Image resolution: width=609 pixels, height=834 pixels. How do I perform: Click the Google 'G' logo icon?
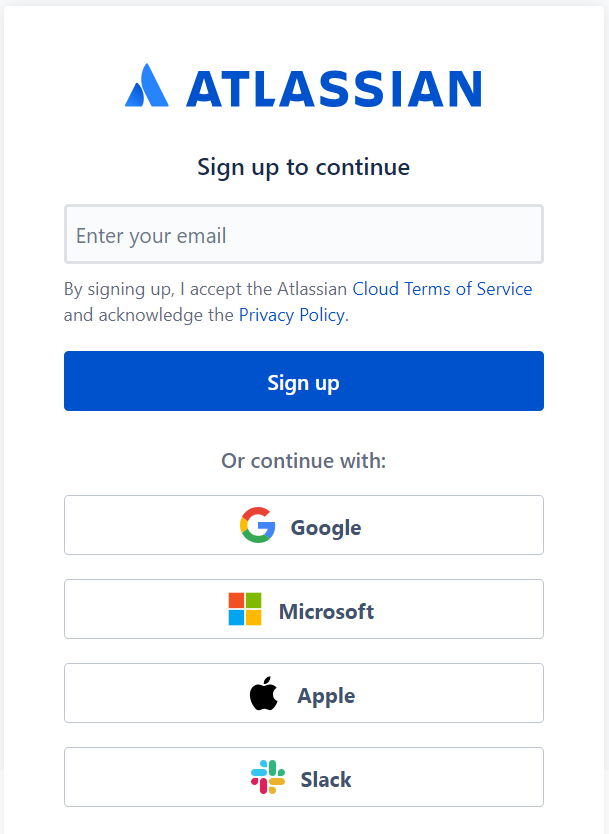(258, 525)
